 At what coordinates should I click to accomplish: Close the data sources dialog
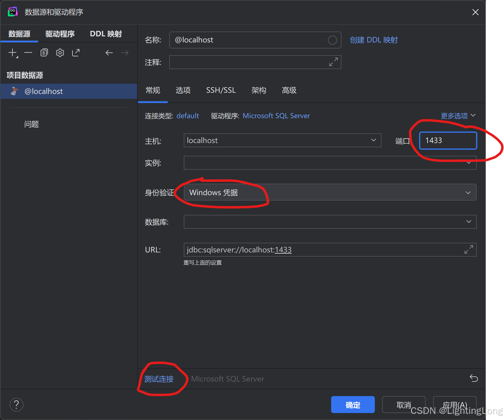click(475, 12)
